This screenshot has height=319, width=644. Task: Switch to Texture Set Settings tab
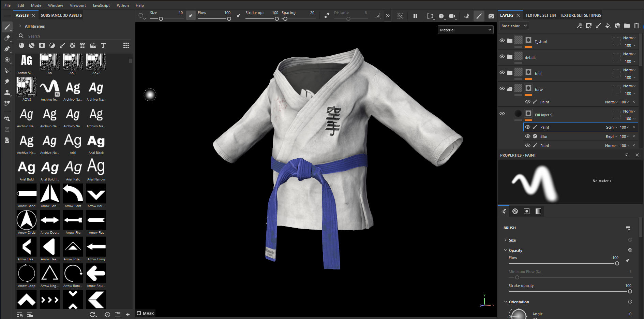pyautogui.click(x=580, y=15)
